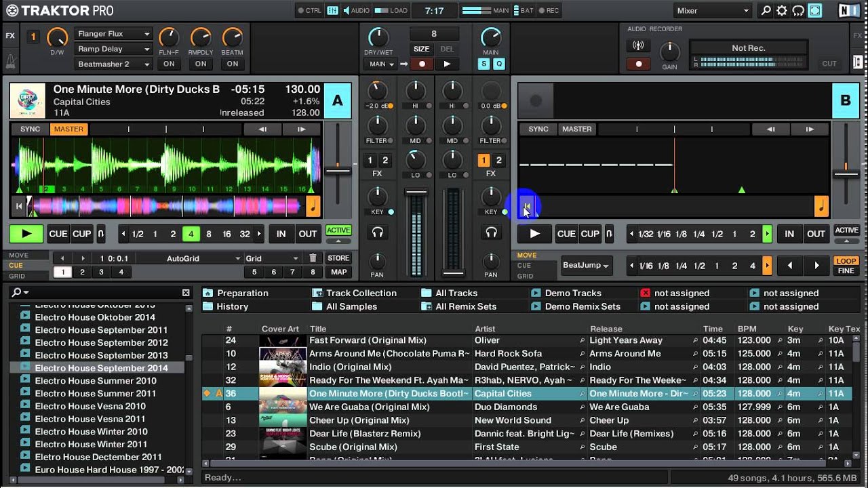Toggle Quantize Q button
Image resolution: width=868 pixels, height=488 pixels.
(499, 64)
